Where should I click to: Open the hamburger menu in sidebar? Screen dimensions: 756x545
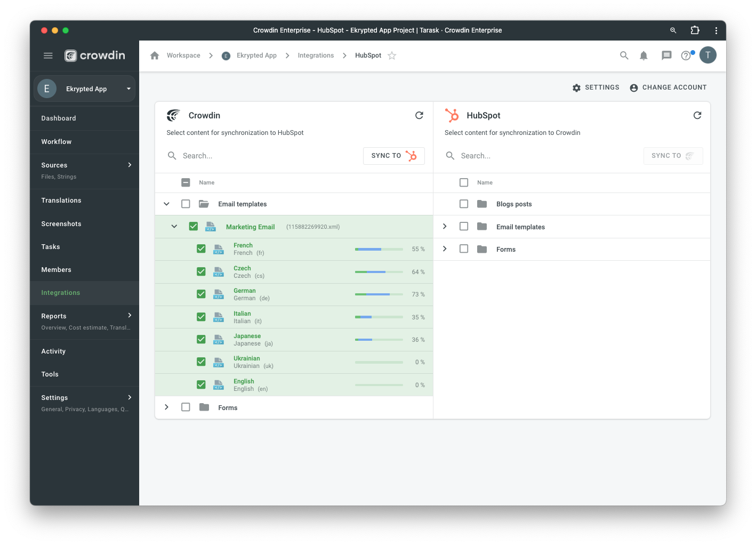48,55
